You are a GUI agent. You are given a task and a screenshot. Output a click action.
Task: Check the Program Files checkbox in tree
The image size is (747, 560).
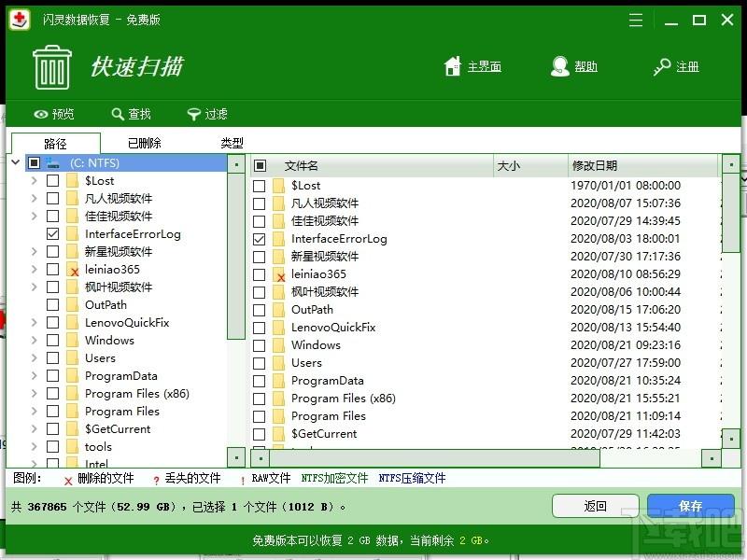coord(53,412)
